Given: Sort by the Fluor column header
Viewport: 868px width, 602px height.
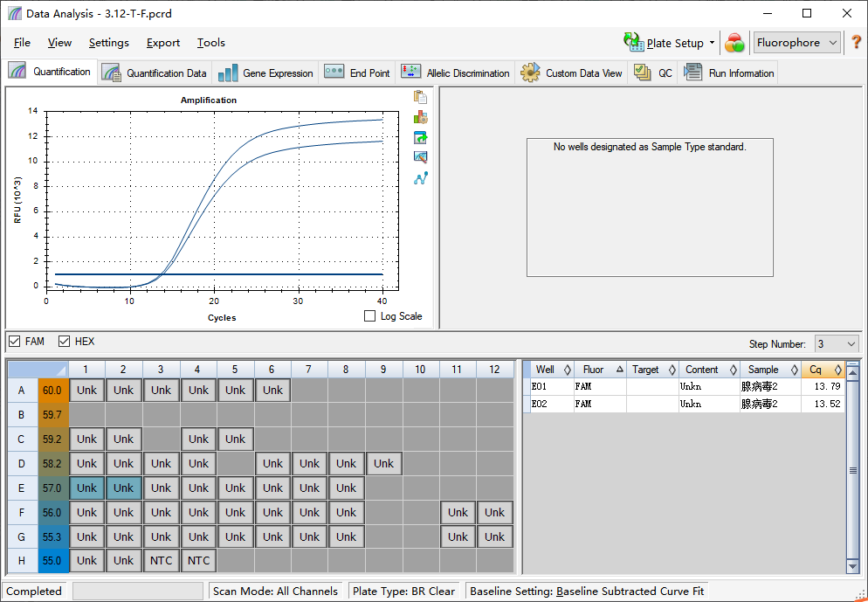Looking at the screenshot, I should coord(600,370).
